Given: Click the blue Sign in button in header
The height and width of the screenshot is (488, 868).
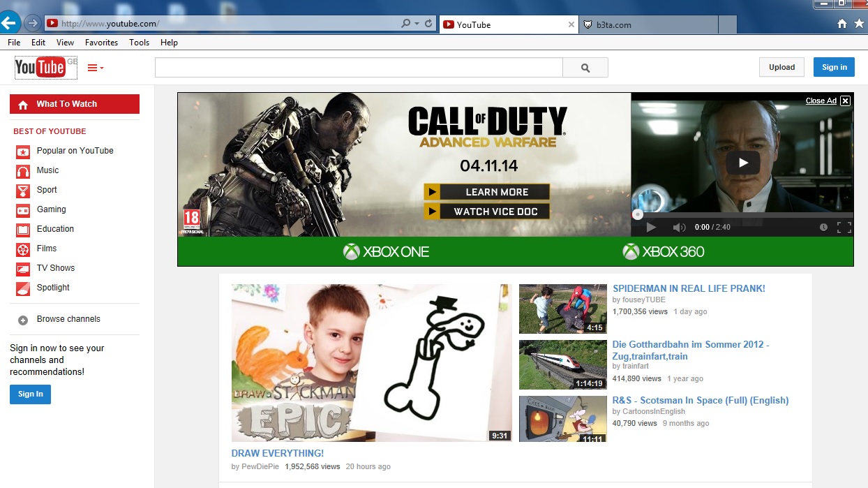Looking at the screenshot, I should [x=834, y=67].
